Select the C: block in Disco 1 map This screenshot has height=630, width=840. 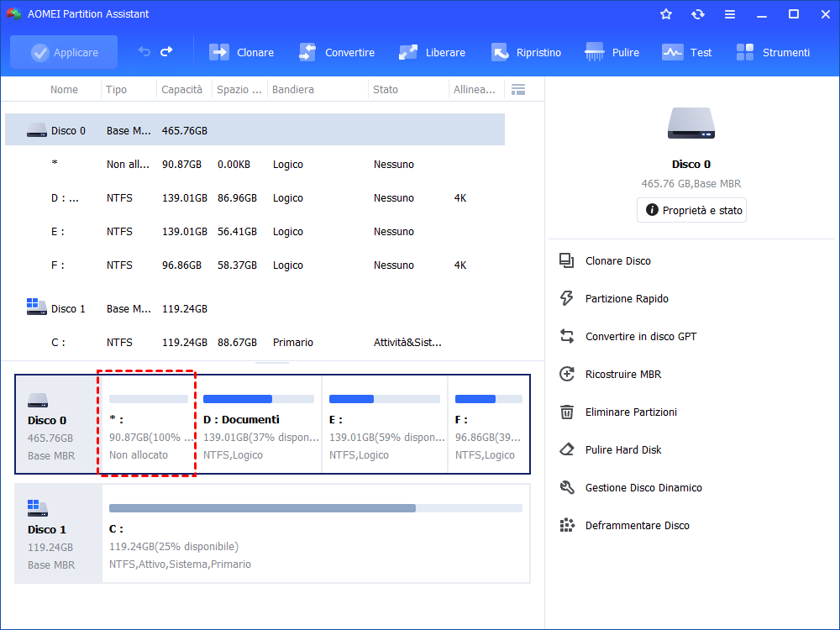pyautogui.click(x=316, y=533)
